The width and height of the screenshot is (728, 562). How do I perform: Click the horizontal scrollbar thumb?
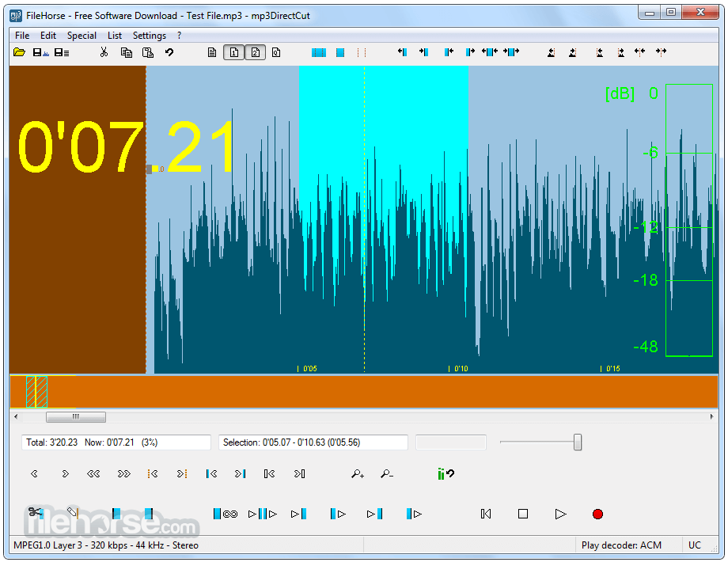point(76,416)
